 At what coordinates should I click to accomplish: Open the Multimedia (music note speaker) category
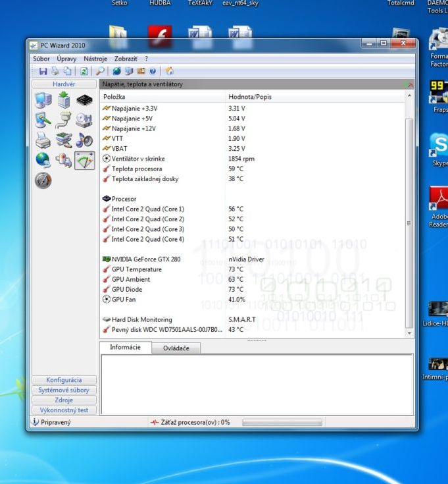(84, 140)
